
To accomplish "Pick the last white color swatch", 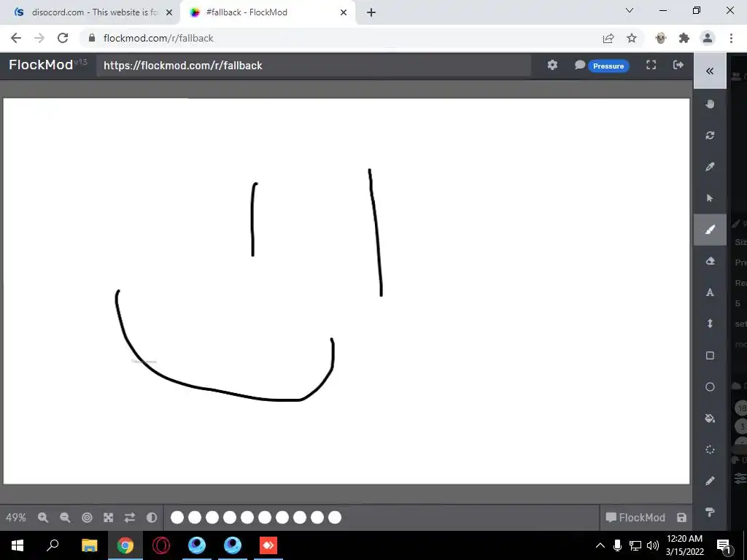I will 335,518.
